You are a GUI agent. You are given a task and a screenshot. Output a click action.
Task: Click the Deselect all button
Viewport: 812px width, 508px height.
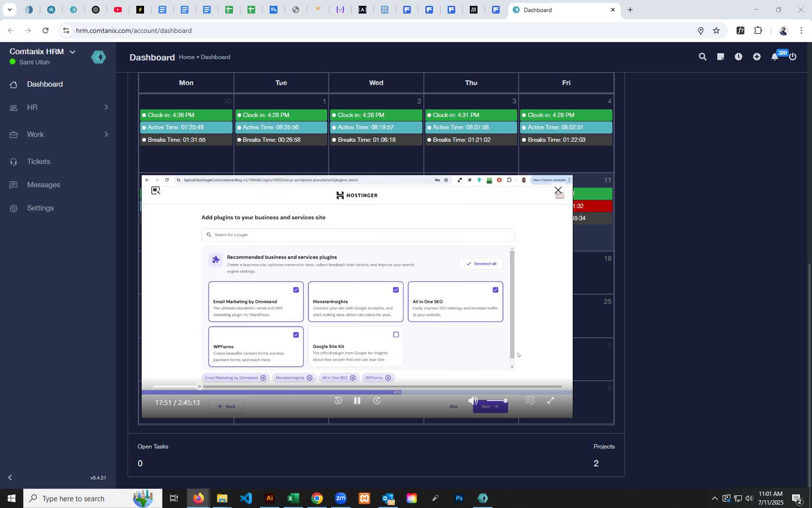click(x=481, y=264)
